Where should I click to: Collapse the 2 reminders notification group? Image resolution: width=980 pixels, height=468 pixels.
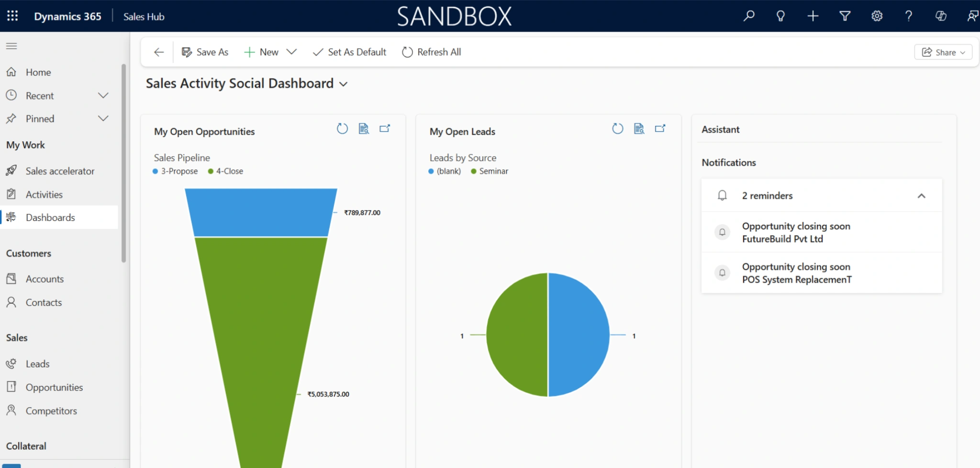(921, 195)
